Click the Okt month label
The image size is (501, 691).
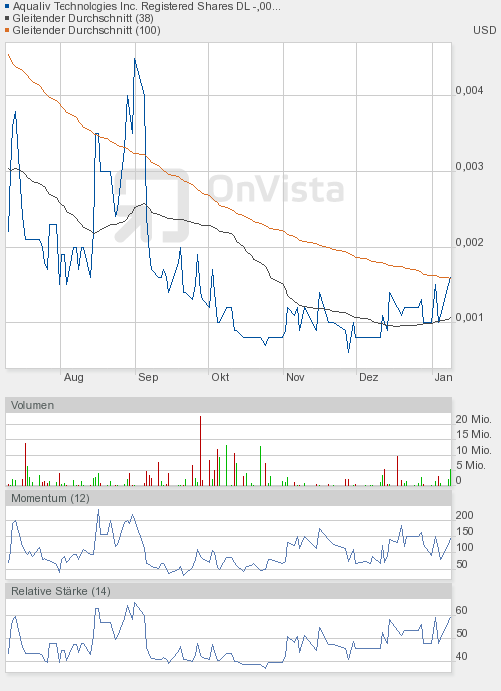click(x=220, y=377)
